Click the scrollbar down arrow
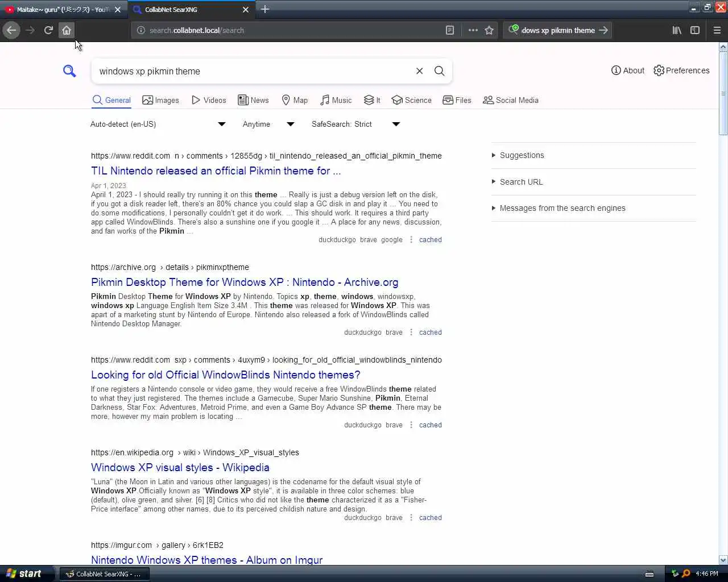The width and height of the screenshot is (728, 582). click(x=723, y=560)
